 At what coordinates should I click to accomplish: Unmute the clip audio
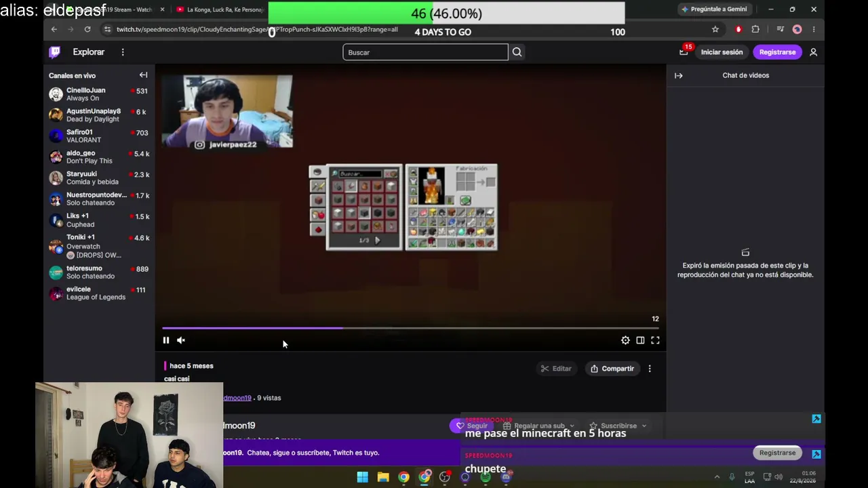point(181,340)
